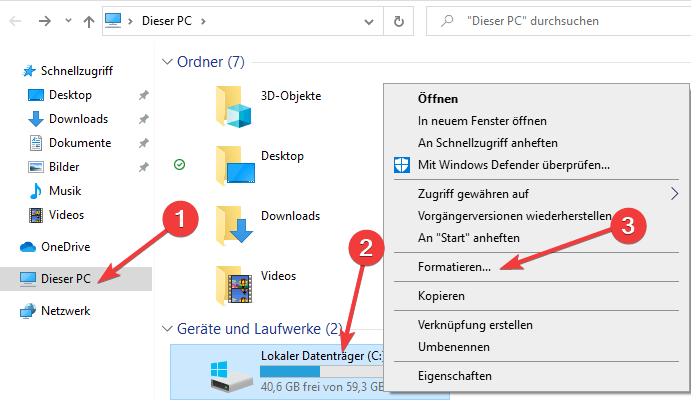
Task: Click the 'Downloads' folder name in Ordner
Action: pos(290,216)
